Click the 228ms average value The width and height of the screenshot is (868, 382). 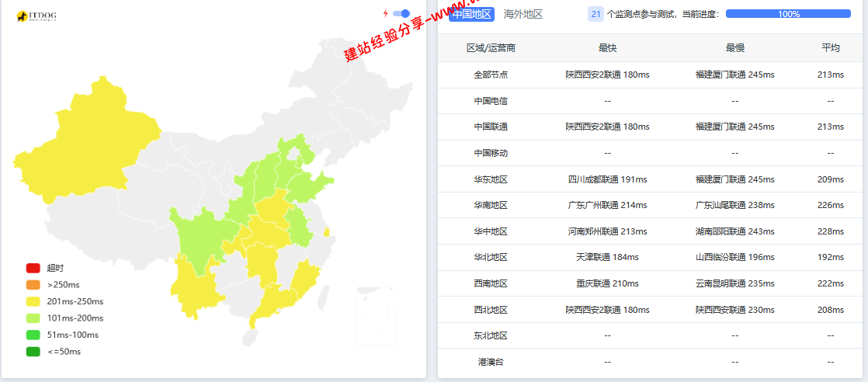coord(831,231)
